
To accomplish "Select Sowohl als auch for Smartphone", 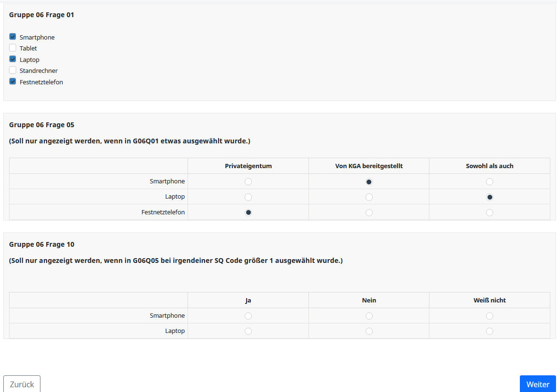I will tap(489, 181).
